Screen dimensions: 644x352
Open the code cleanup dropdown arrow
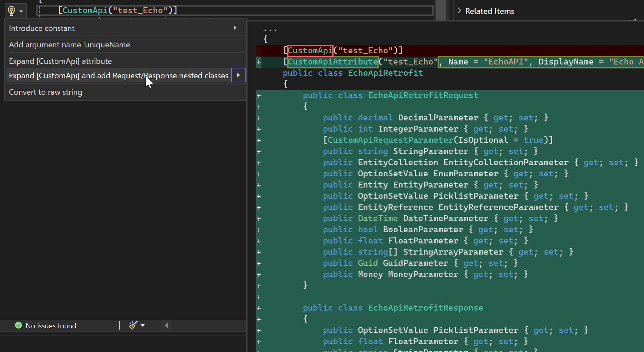pyautogui.click(x=143, y=325)
